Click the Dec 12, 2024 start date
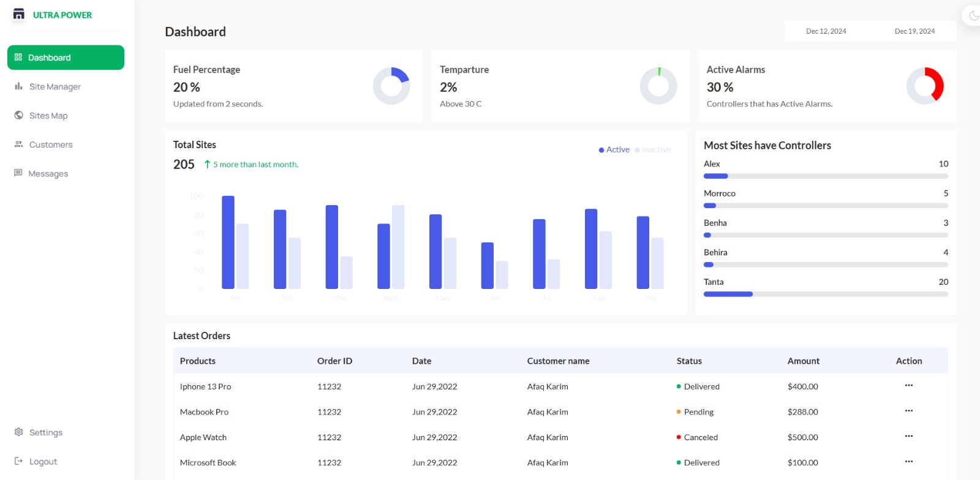980x480 pixels. click(826, 31)
